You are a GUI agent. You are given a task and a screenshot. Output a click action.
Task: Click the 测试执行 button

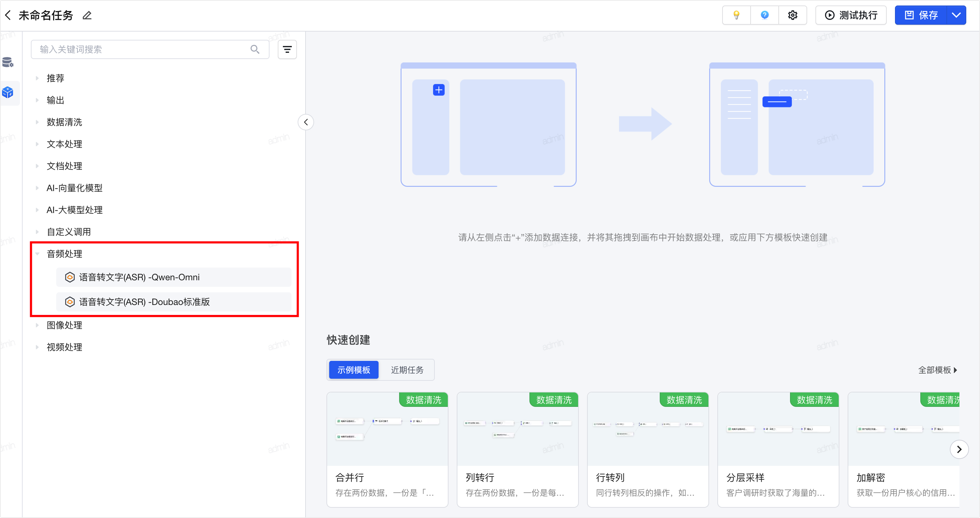point(851,15)
